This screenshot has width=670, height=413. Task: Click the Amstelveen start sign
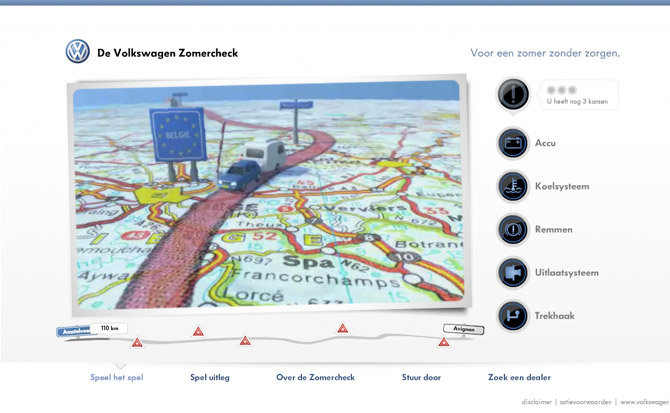pos(73,332)
